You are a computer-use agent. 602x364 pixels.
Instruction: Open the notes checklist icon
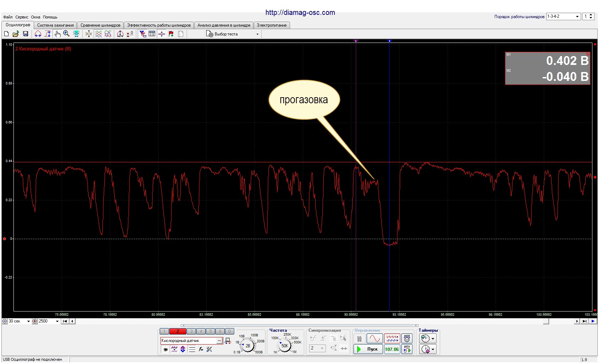pos(181,34)
